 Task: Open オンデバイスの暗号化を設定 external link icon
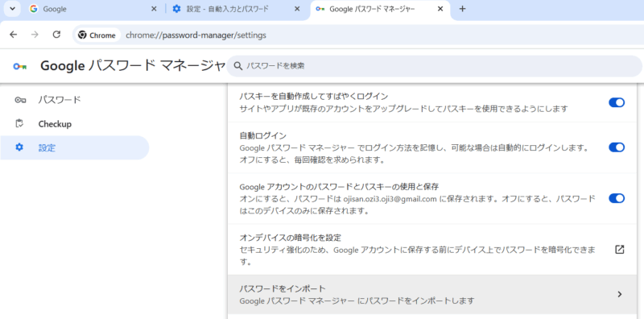619,249
